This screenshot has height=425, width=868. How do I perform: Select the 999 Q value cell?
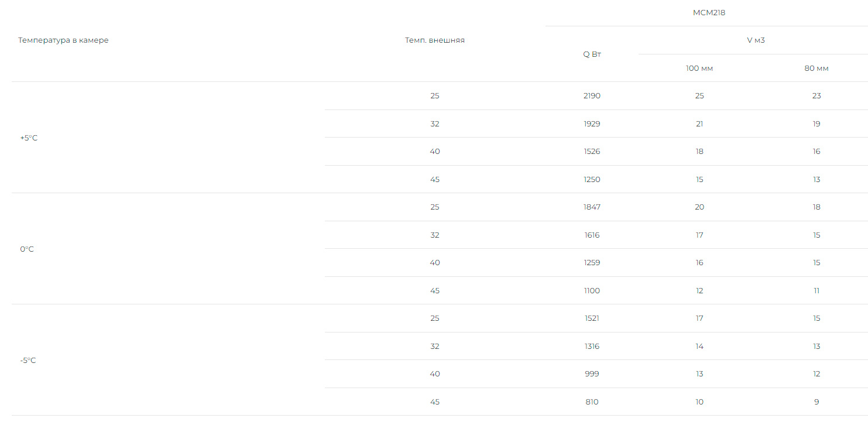592,374
